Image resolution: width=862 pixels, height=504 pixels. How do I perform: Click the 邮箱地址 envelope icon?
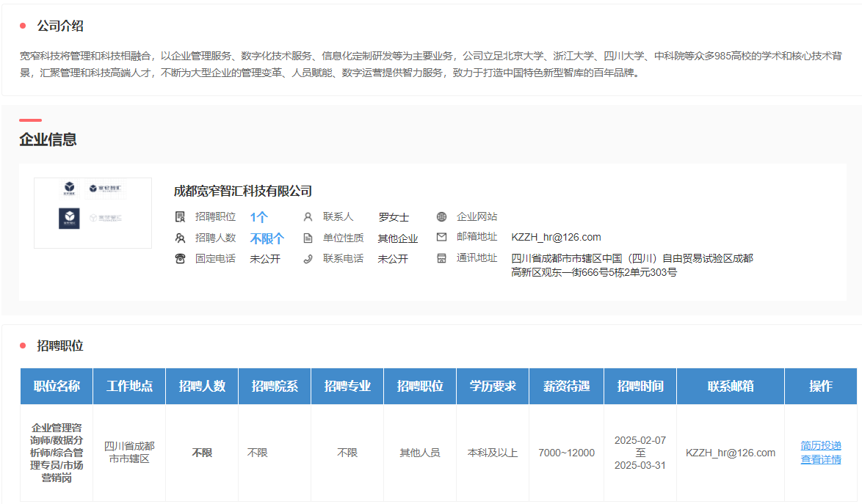441,237
